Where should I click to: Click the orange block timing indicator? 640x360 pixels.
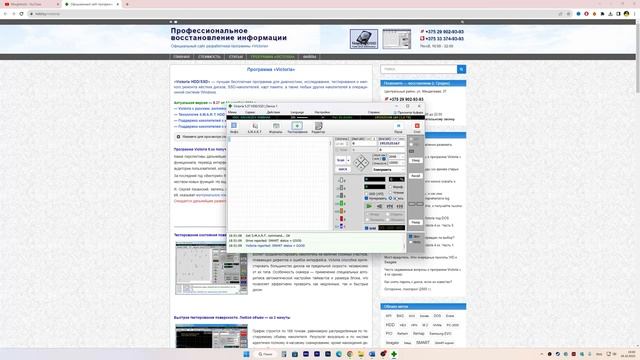(x=341, y=211)
